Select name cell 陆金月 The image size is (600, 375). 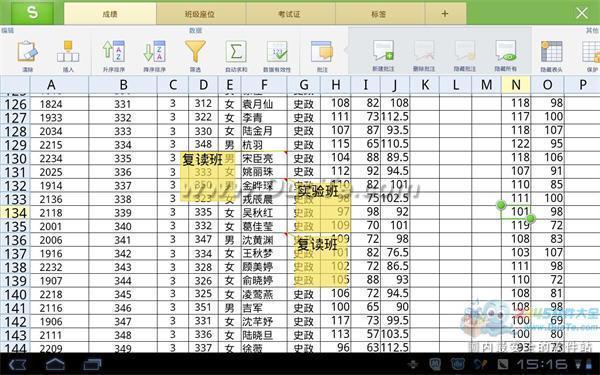(264, 131)
